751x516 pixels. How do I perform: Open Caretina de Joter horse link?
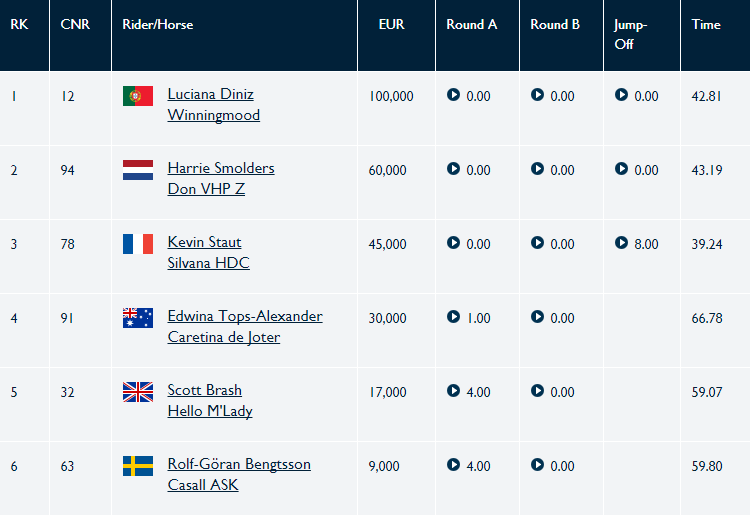pos(224,337)
